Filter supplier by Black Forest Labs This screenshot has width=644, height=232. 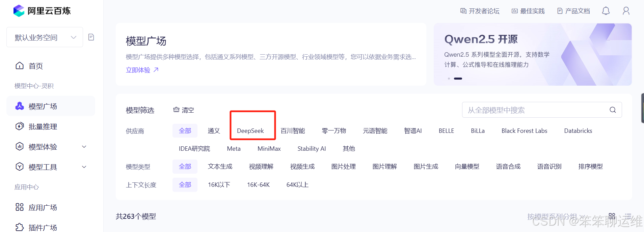coord(524,131)
